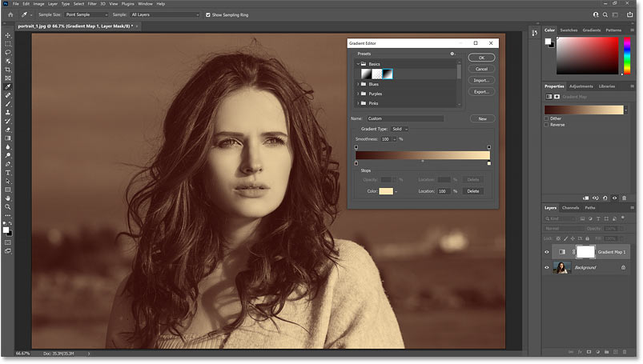Open the search icon at top right
The width and height of the screenshot is (643, 364).
tap(605, 14)
